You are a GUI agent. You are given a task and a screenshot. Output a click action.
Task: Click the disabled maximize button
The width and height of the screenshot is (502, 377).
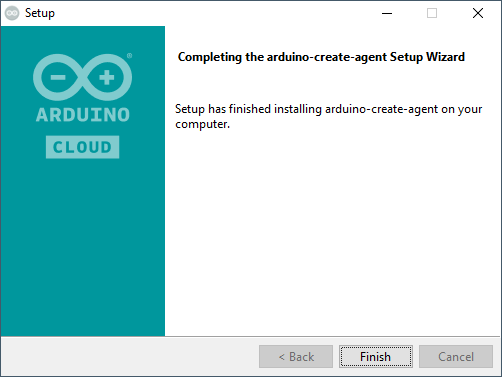[x=432, y=13]
